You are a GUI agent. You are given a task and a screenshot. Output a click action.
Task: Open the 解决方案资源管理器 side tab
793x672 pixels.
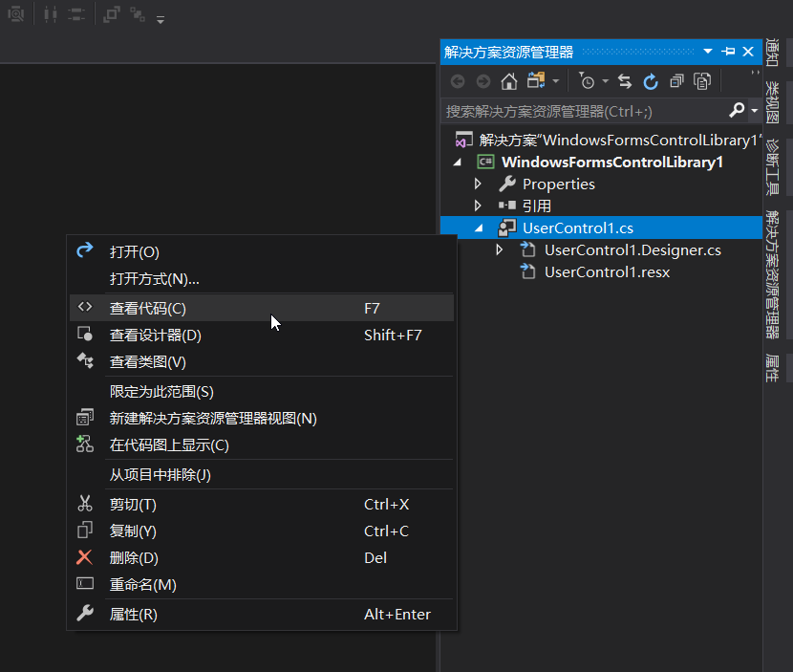pyautogui.click(x=772, y=274)
